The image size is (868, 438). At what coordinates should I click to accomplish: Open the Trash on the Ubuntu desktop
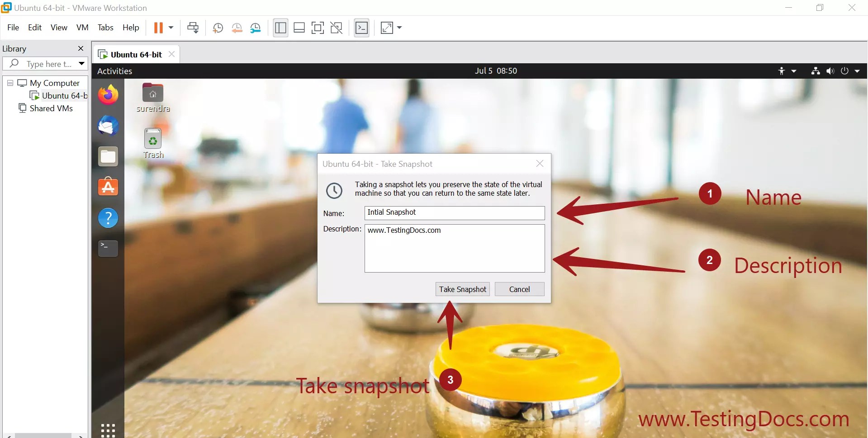pos(152,139)
